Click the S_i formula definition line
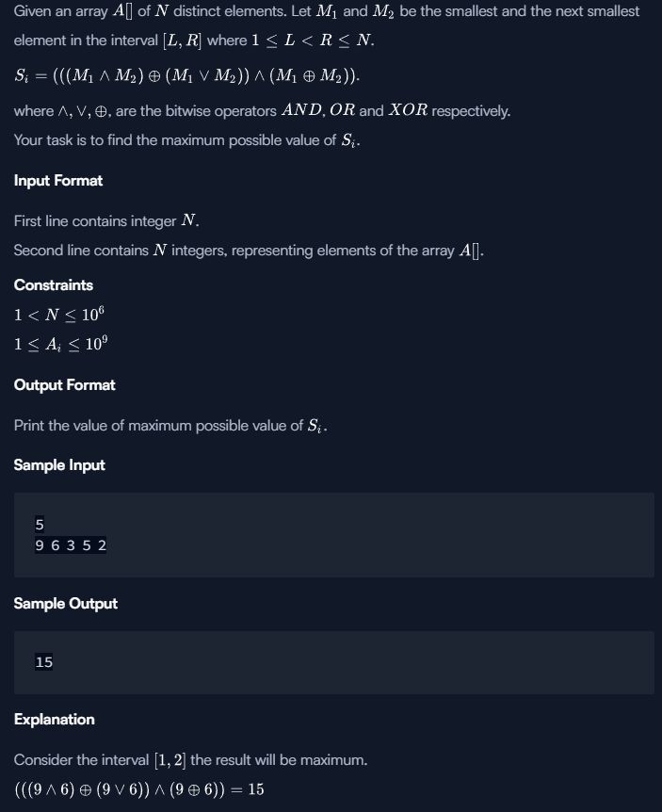662x812 pixels. tap(186, 76)
